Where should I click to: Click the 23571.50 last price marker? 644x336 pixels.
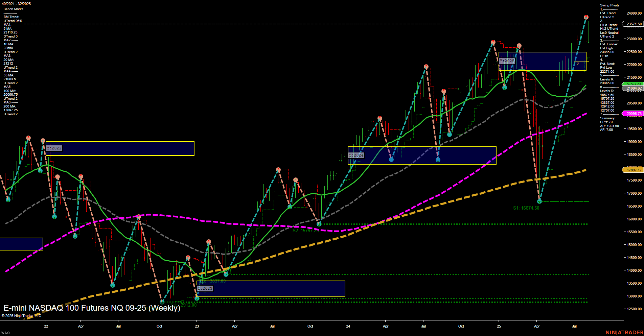click(x=634, y=24)
